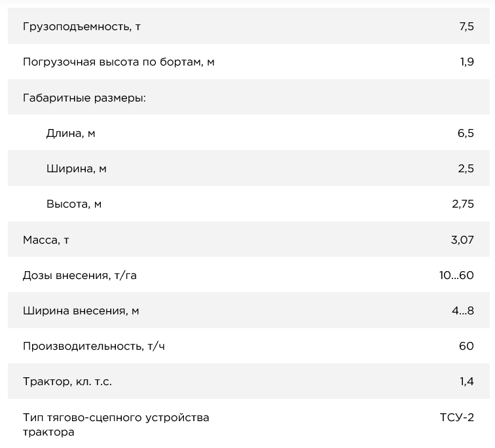This screenshot has height=448, width=495.
Task: Select the 2,75 height value
Action: tap(462, 204)
